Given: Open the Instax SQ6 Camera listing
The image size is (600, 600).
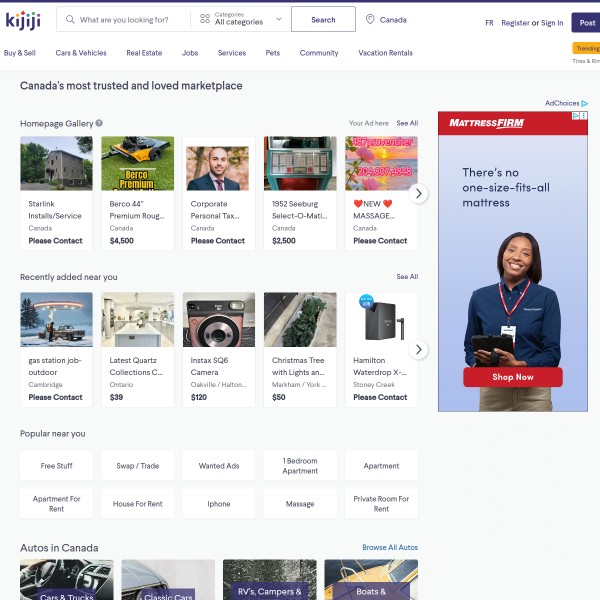Looking at the screenshot, I should [218, 349].
